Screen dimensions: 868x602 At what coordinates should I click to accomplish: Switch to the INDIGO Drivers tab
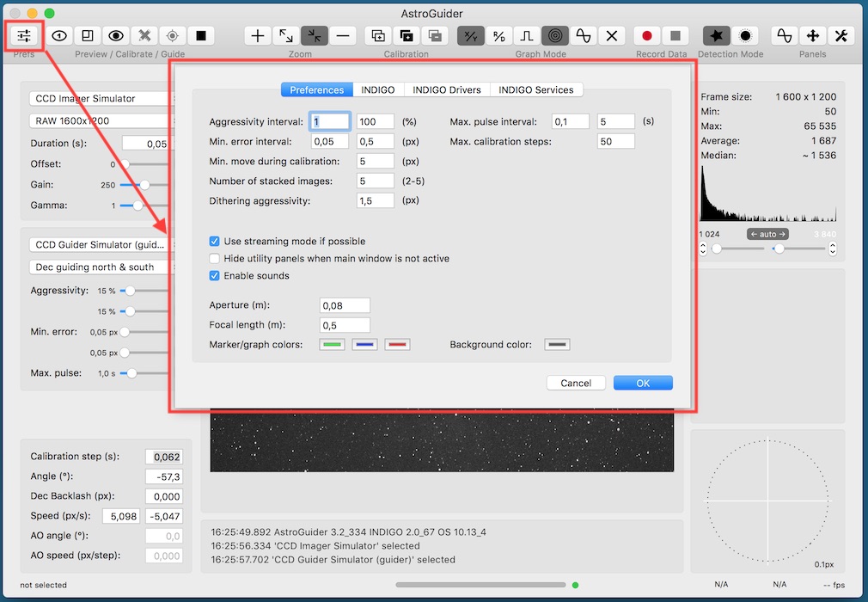[x=447, y=89]
